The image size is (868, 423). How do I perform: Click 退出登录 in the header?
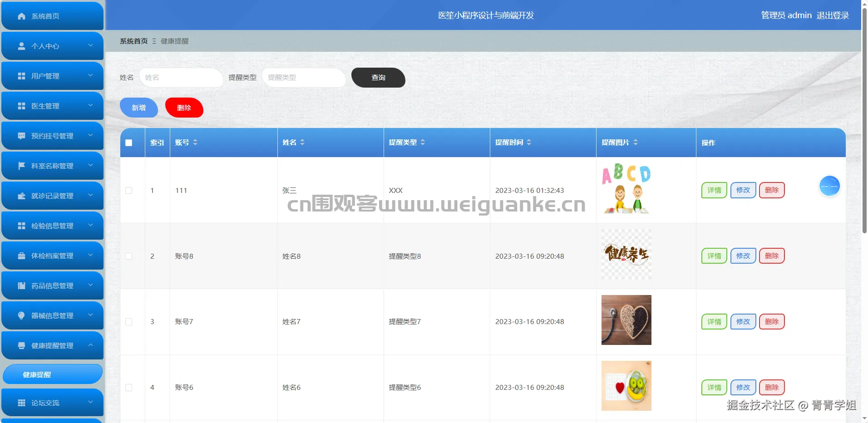pos(833,15)
